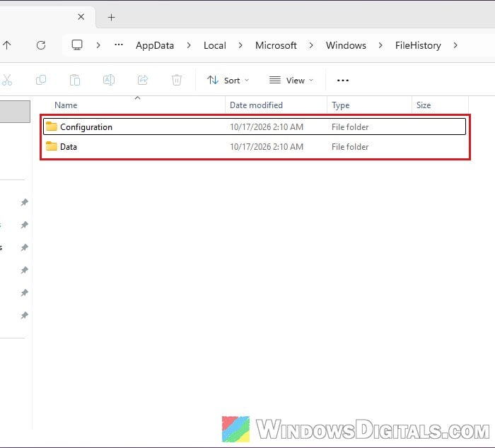
Task: Close the current File Explorer tab
Action: tap(81, 17)
